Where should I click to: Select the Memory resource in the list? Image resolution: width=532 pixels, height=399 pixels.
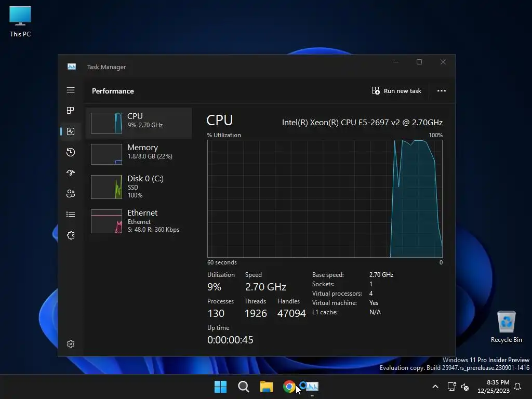(139, 154)
